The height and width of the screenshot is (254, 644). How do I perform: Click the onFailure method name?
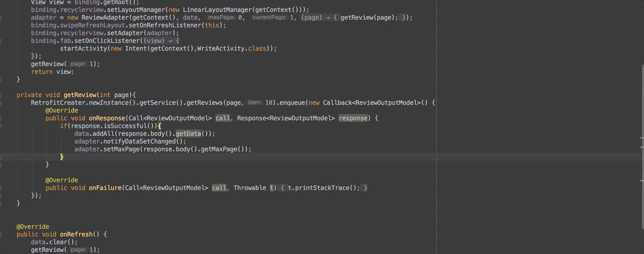point(105,188)
